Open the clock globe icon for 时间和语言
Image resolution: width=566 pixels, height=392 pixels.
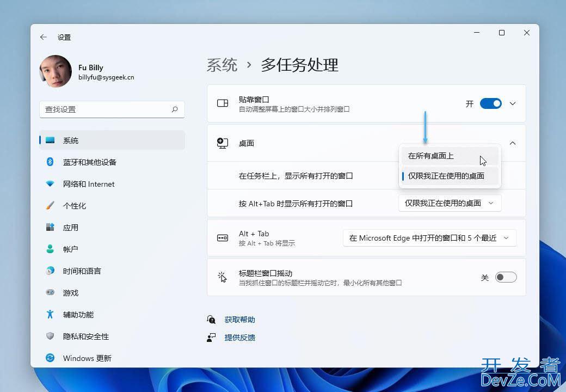click(50, 271)
